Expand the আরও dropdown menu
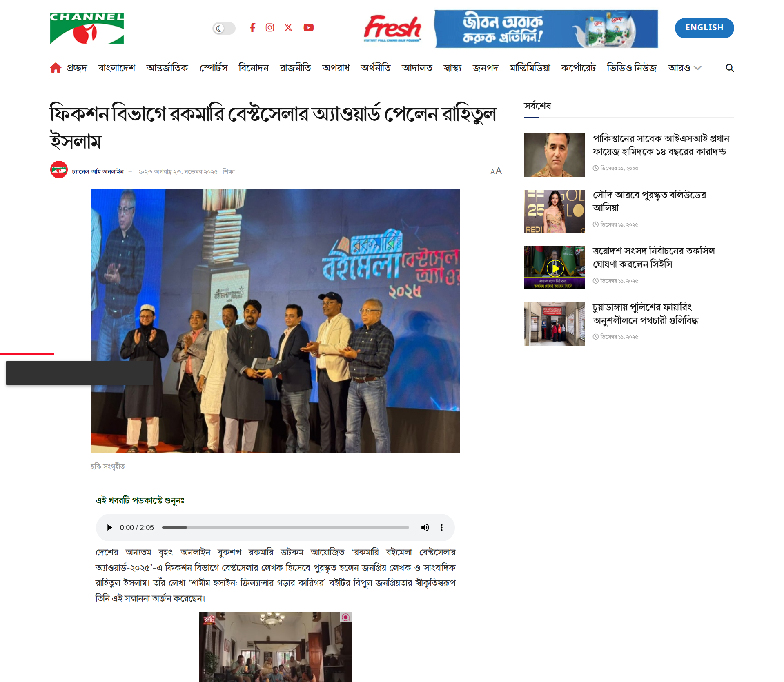 (x=684, y=68)
